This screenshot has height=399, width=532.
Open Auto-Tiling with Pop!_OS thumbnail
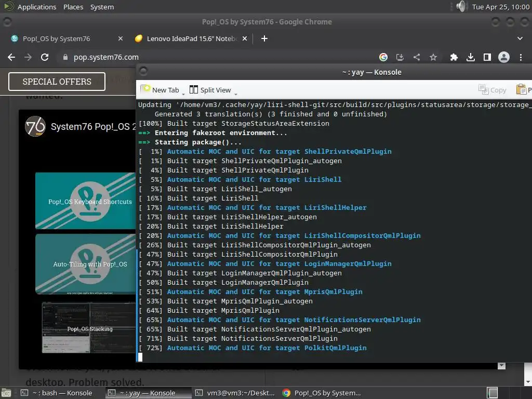pos(86,264)
